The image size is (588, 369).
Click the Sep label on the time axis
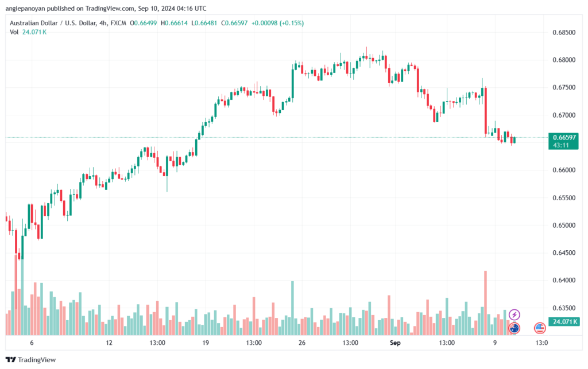pyautogui.click(x=395, y=343)
